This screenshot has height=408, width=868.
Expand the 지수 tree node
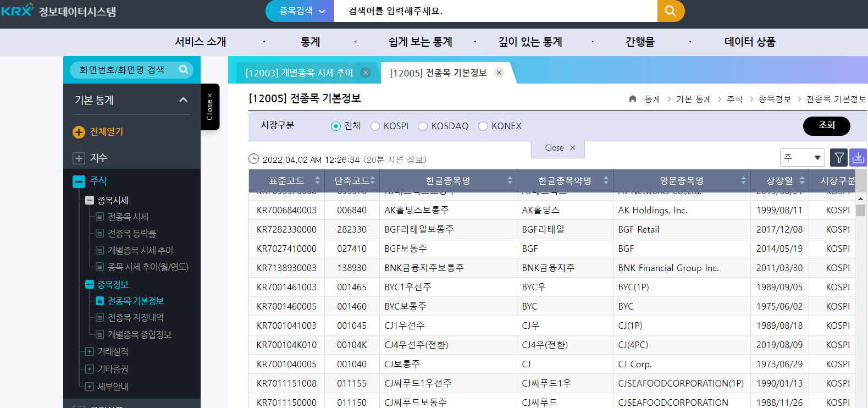79,158
